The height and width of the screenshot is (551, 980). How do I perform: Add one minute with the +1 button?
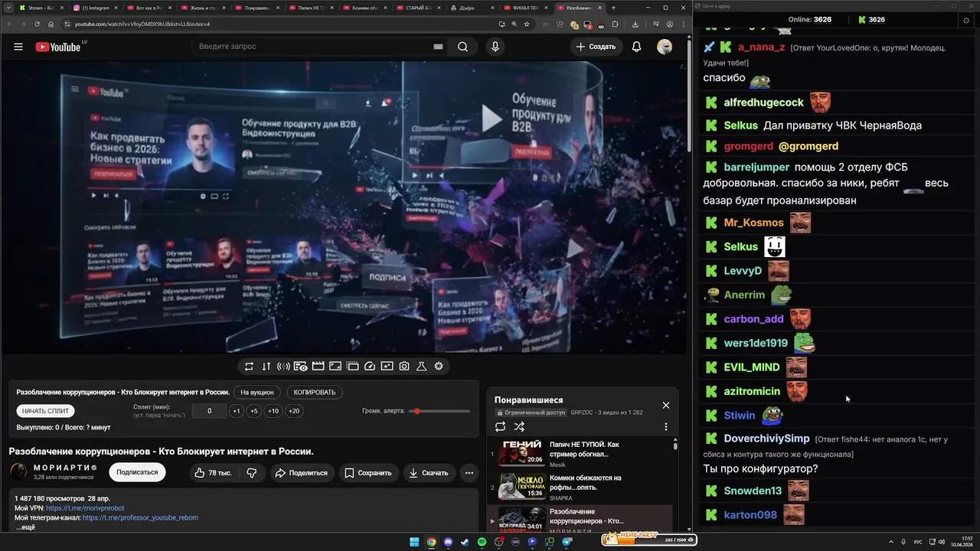pos(237,411)
